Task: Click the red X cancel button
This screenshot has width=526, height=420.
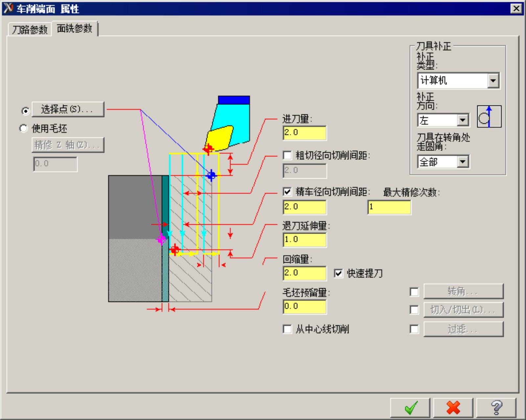Action: tap(453, 408)
